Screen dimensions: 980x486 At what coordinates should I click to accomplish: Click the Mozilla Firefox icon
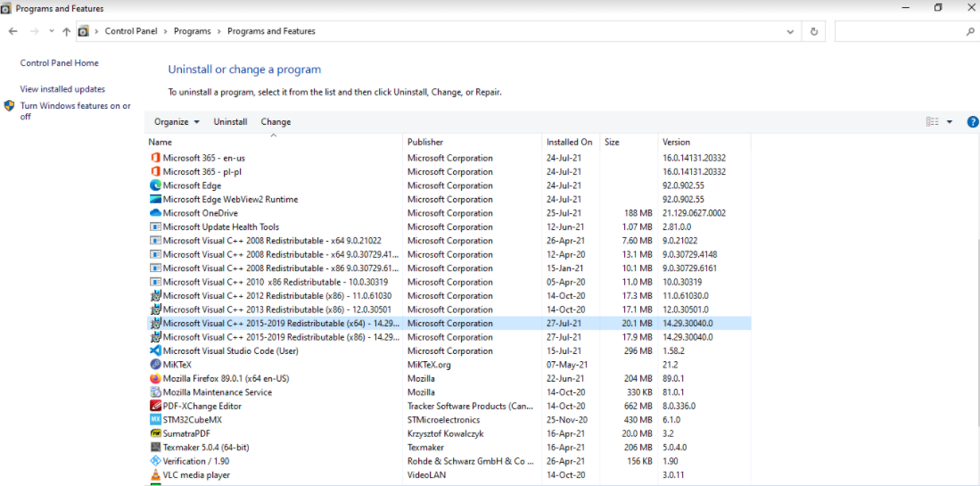(x=156, y=378)
